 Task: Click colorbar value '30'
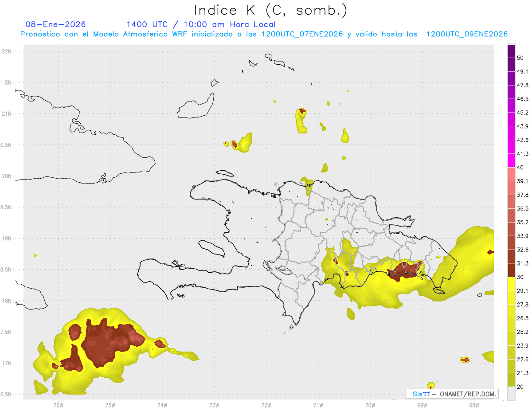[520, 277]
